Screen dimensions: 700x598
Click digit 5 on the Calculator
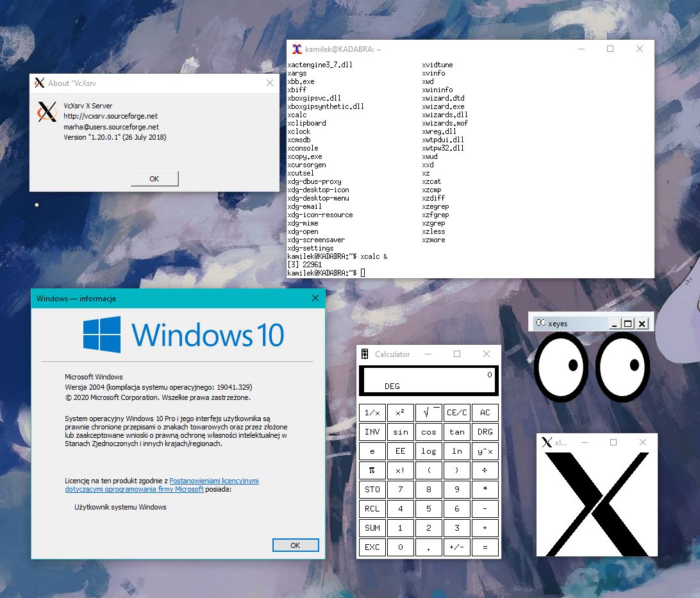(429, 509)
